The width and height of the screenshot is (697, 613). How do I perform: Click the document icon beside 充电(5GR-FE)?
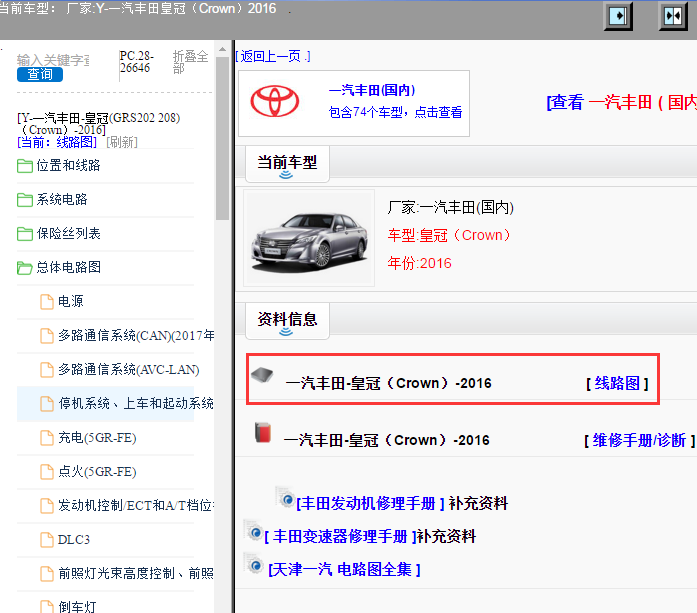click(47, 438)
